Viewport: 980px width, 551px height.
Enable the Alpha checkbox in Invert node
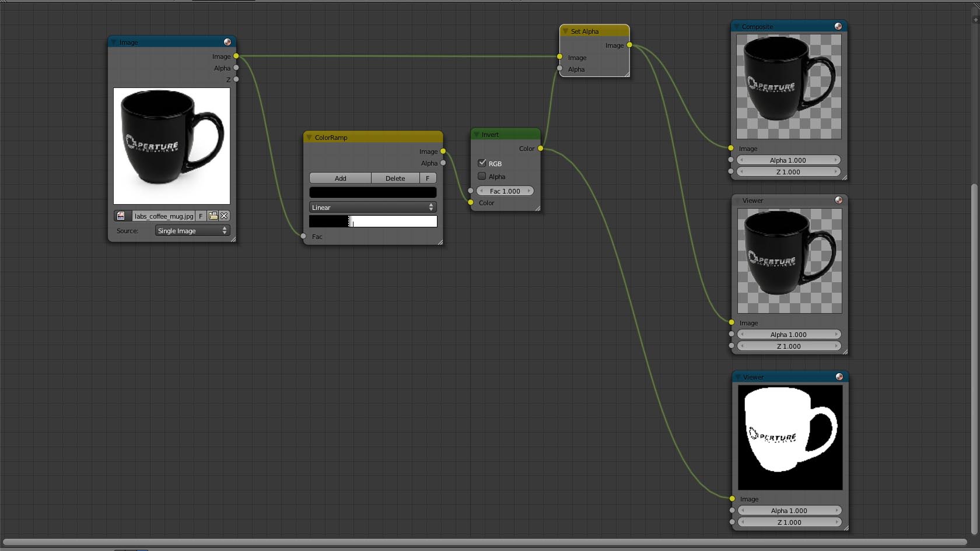click(x=482, y=176)
